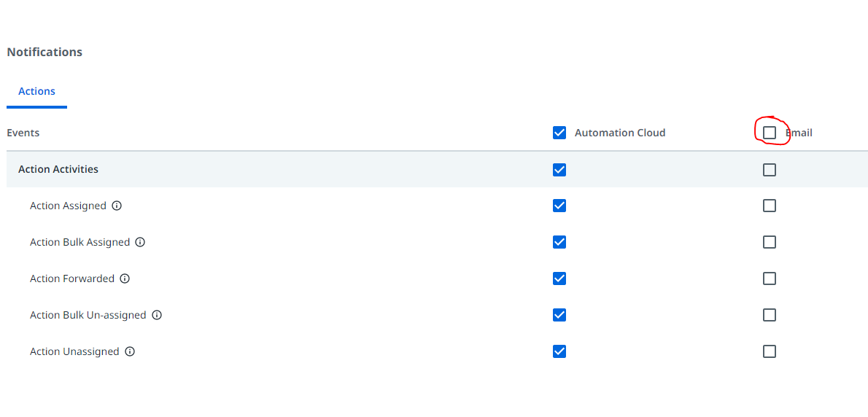Viewport: 868px width, 417px height.
Task: Show info icon beside Action Assigned
Action: [x=116, y=206]
